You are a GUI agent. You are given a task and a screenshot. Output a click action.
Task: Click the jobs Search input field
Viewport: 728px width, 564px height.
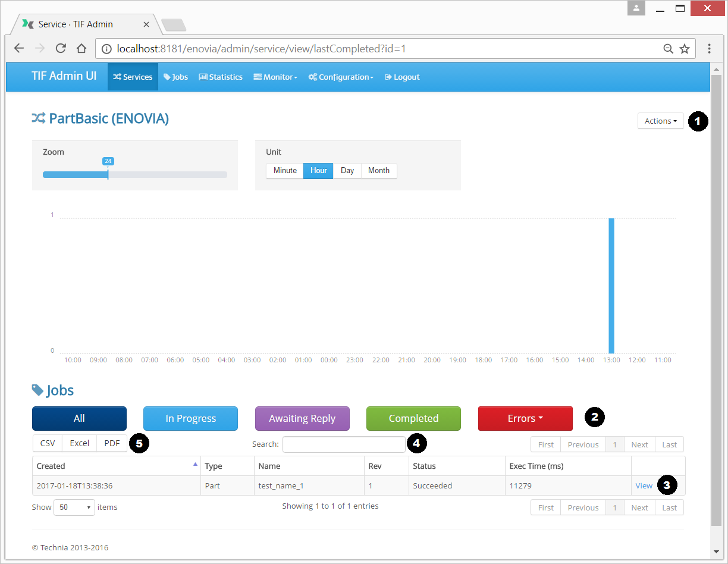tap(344, 444)
